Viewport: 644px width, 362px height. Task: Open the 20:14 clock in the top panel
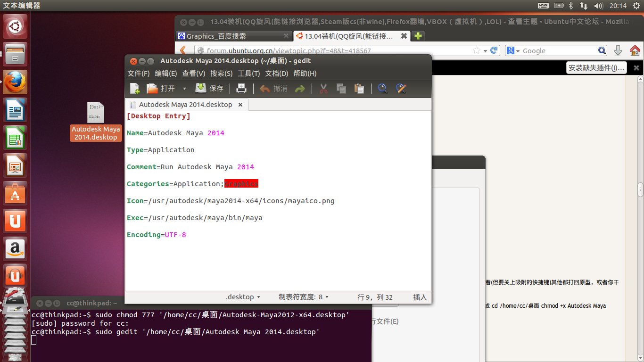click(618, 6)
